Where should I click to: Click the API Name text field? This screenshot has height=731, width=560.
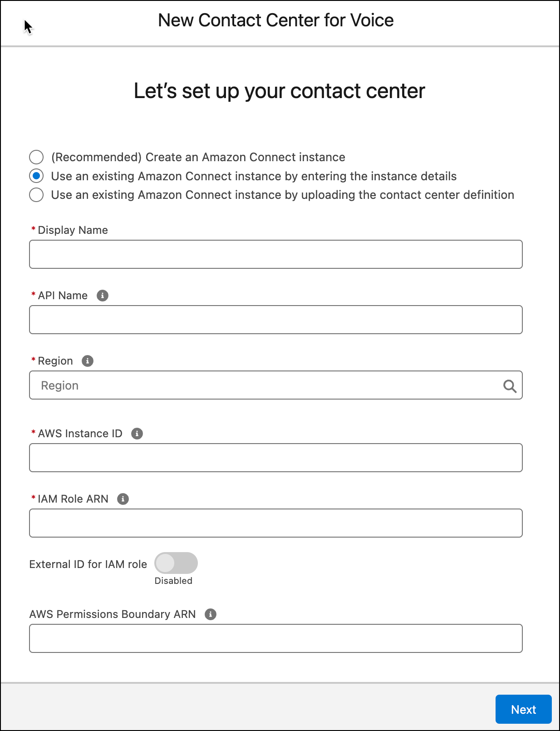click(x=275, y=320)
